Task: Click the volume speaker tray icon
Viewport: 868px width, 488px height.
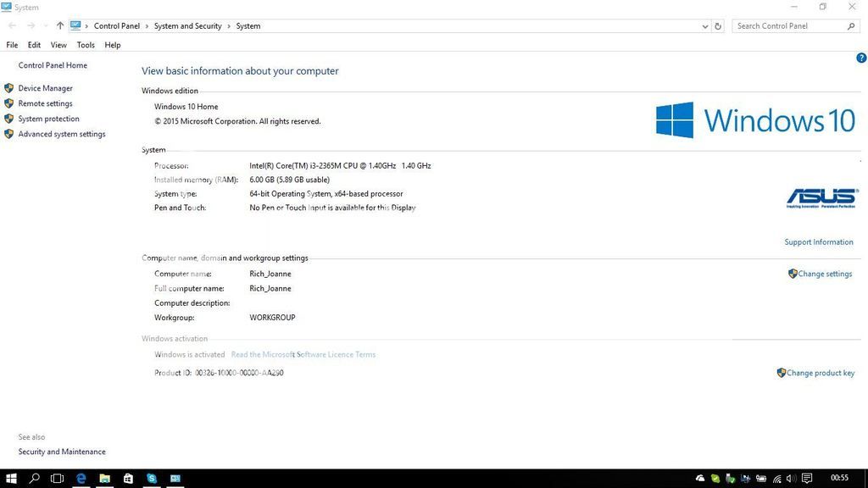Action: click(x=791, y=478)
